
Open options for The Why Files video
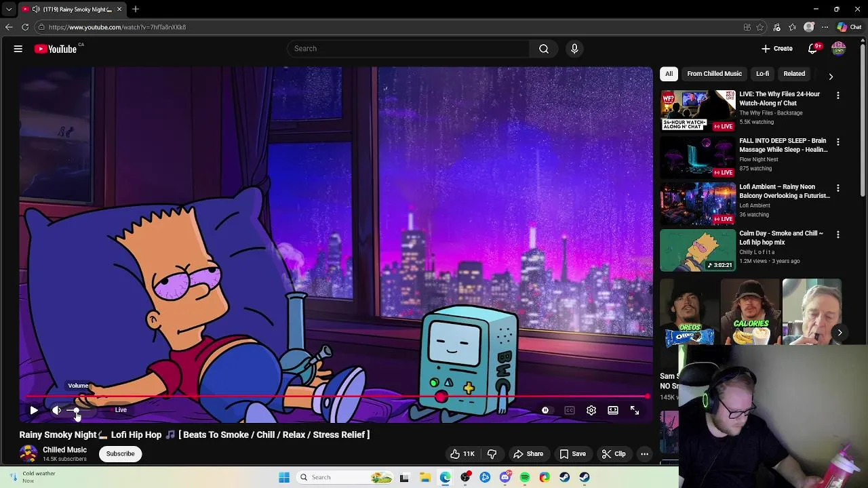pos(838,96)
